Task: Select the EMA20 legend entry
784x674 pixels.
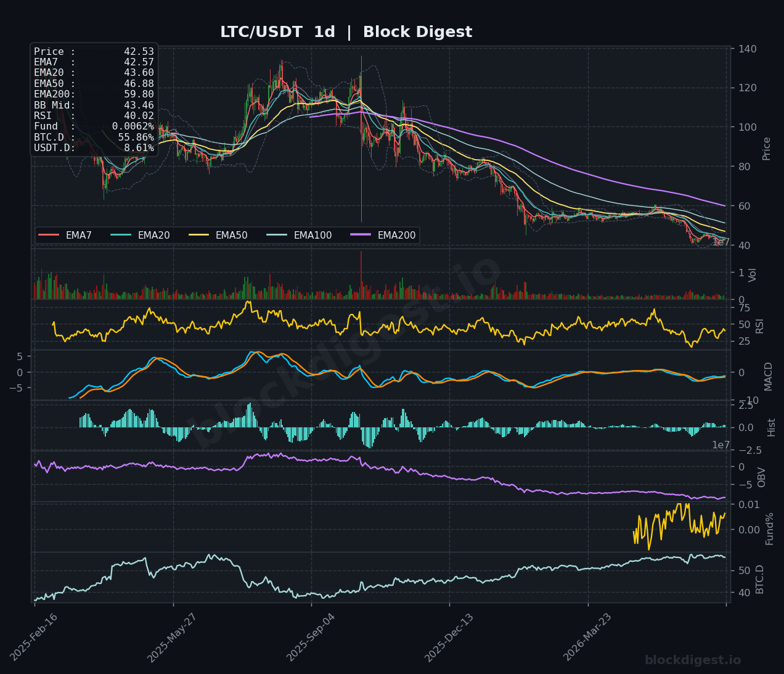Action: click(141, 235)
